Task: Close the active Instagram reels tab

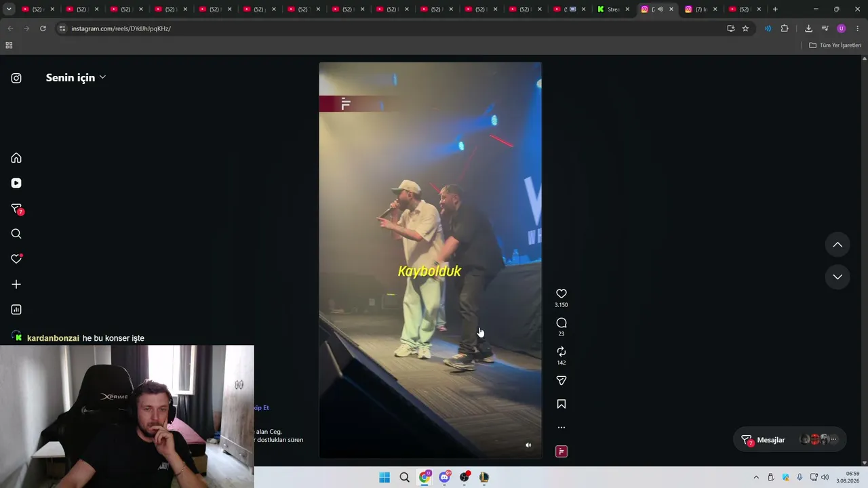Action: [671, 9]
